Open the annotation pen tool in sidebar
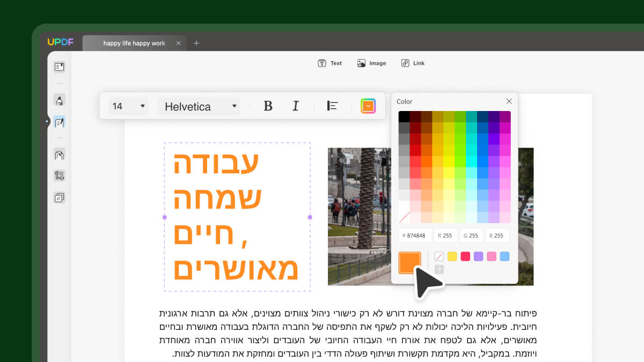644x362 pixels. [59, 100]
